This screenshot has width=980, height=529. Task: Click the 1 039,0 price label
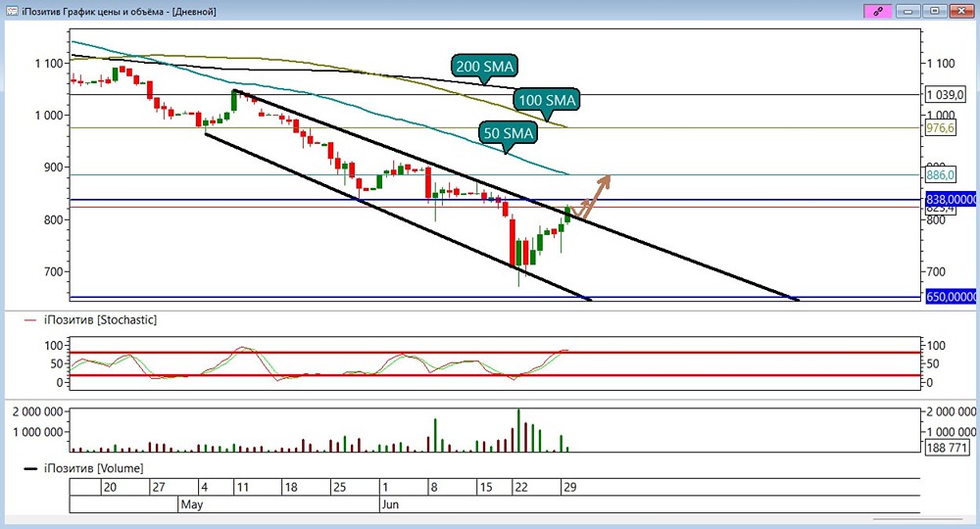point(945,95)
